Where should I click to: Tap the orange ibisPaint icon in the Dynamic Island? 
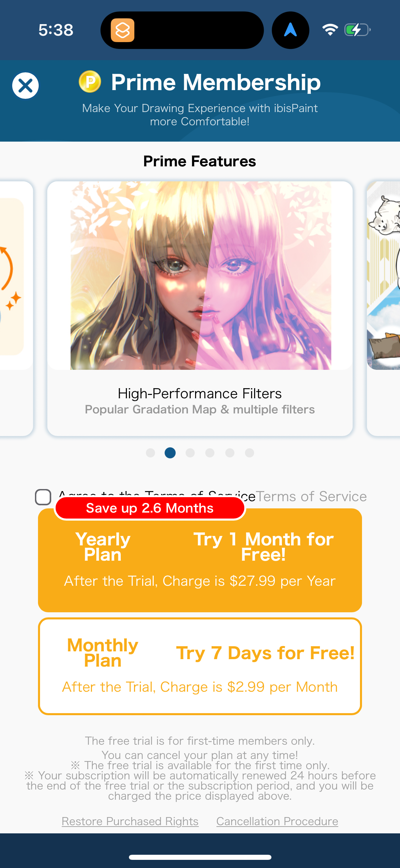pyautogui.click(x=123, y=30)
